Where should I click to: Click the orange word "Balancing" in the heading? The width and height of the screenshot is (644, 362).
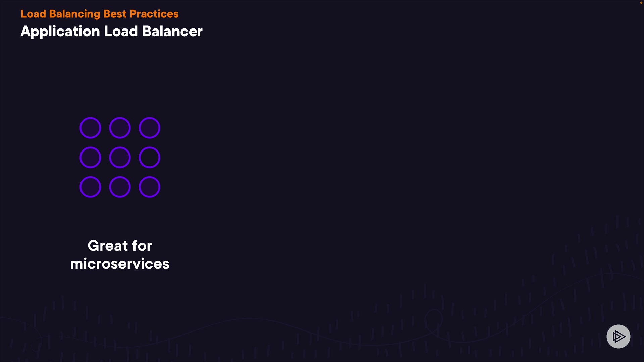point(74,14)
